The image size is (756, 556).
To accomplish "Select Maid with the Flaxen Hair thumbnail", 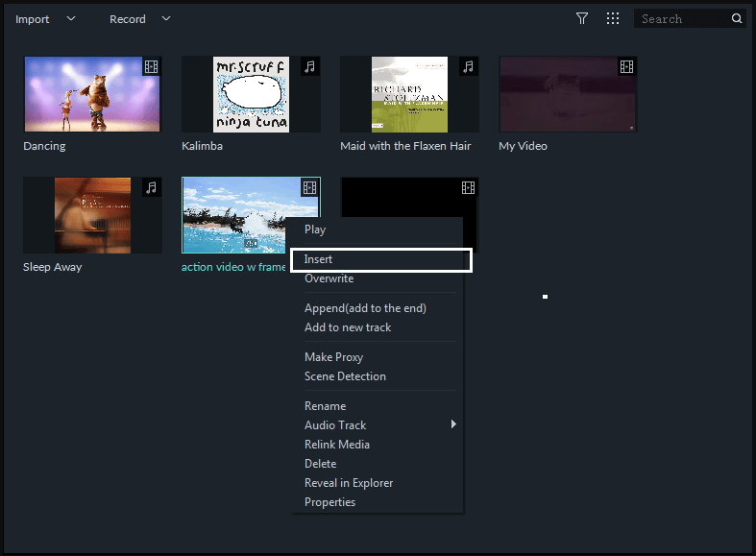I will 409,94.
